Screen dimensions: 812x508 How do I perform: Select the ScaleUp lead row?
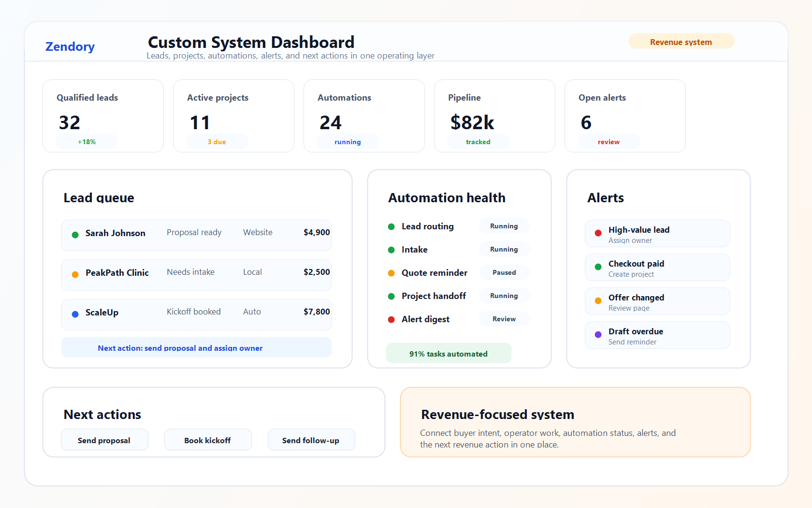coord(196,314)
